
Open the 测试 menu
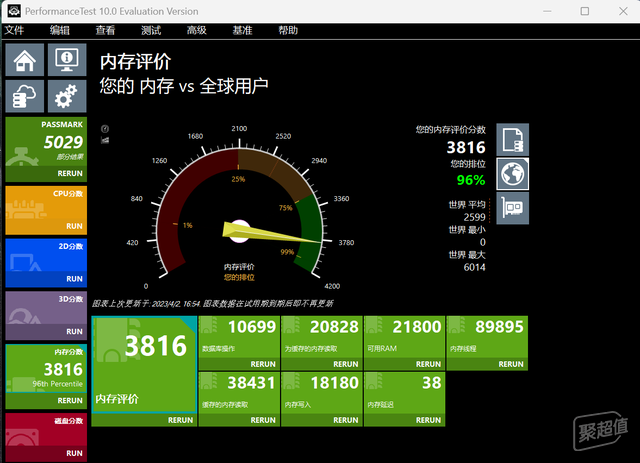(x=151, y=30)
